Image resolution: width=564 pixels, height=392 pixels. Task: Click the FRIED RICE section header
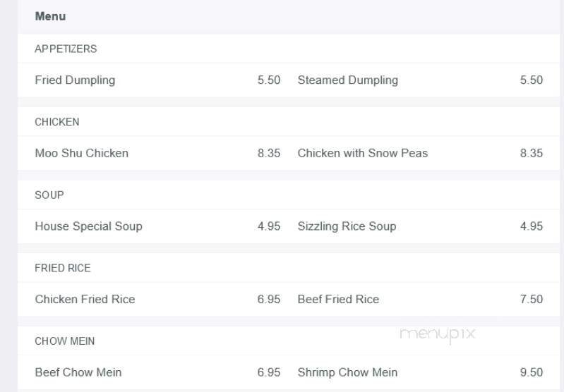(x=63, y=268)
